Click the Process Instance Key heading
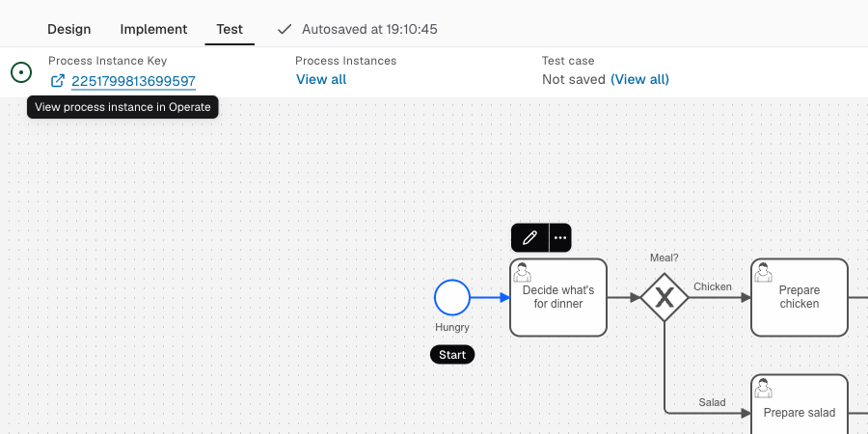This screenshot has height=434, width=868. tap(107, 61)
